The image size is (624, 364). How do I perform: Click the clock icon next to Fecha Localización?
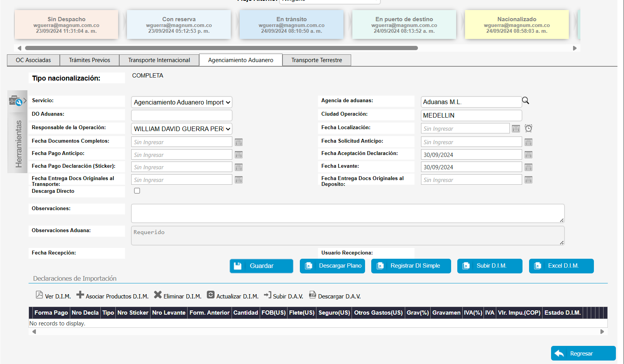coord(528,128)
